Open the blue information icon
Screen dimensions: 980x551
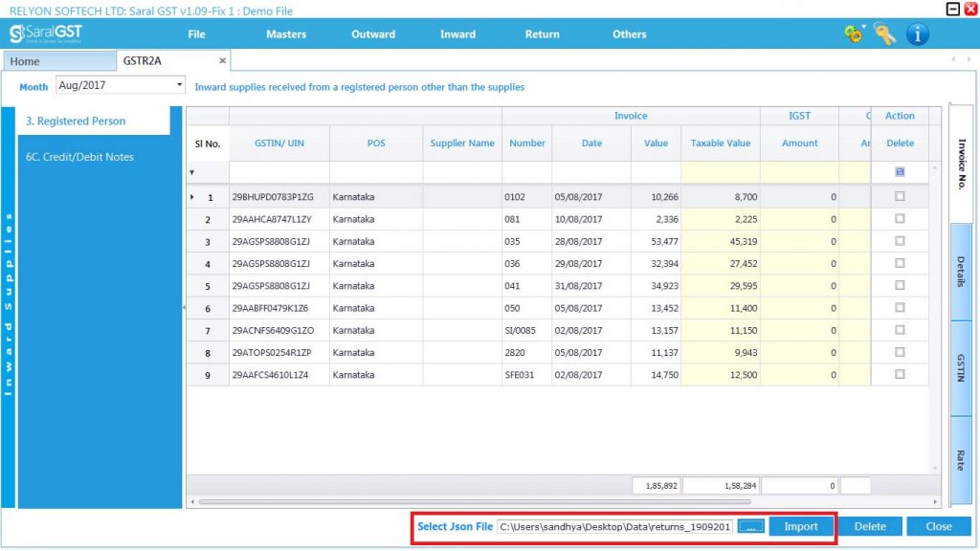pos(918,34)
